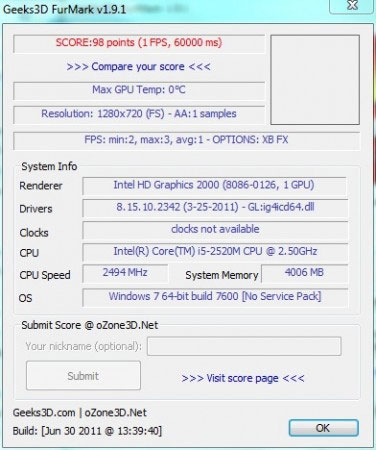Click the Windows 7 64-bit build 7600 value

[x=215, y=297]
